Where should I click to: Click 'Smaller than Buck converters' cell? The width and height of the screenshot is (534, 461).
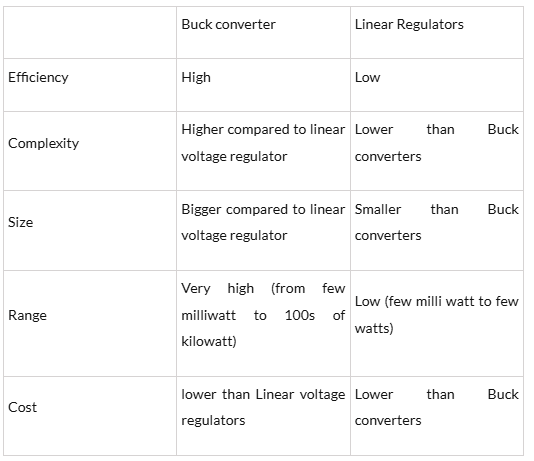point(437,231)
